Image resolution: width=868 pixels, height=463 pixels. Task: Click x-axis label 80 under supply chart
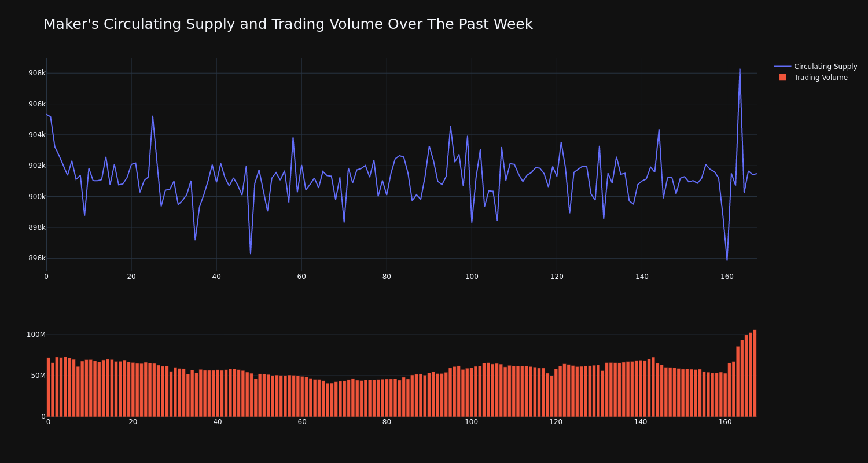coord(387,277)
